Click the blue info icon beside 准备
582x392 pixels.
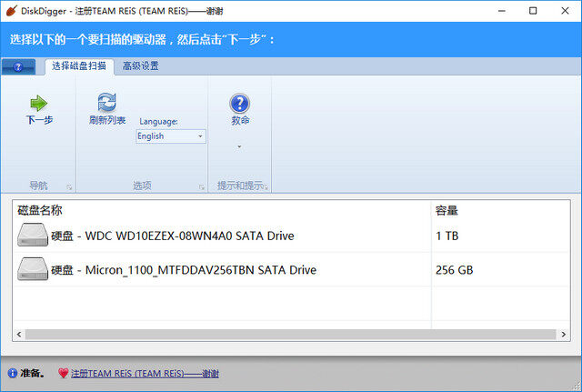coord(12,373)
